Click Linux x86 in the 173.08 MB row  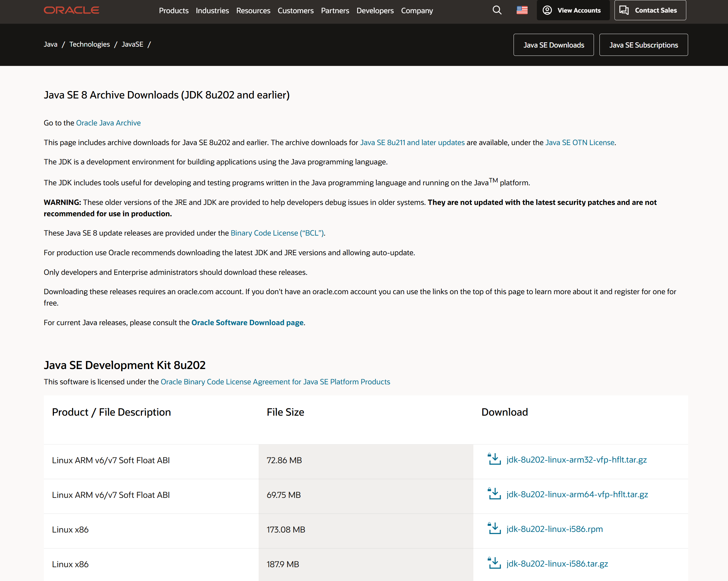click(70, 529)
